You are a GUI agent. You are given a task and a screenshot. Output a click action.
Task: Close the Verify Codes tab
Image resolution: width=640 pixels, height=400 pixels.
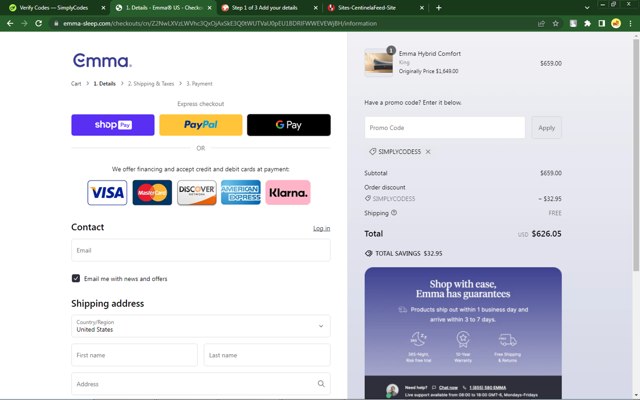pos(103,8)
